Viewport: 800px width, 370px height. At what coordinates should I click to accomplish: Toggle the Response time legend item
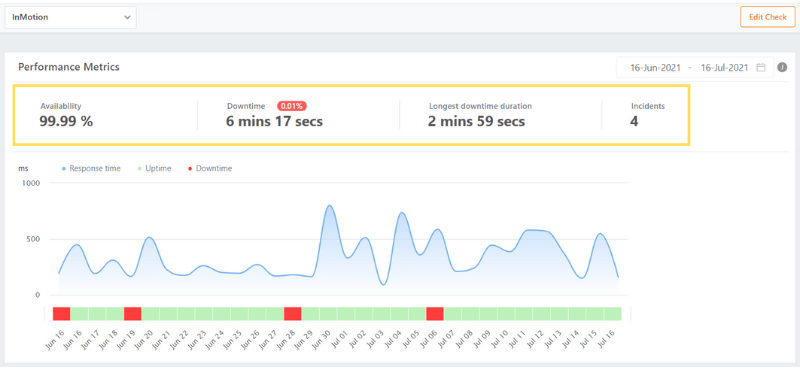[91, 168]
